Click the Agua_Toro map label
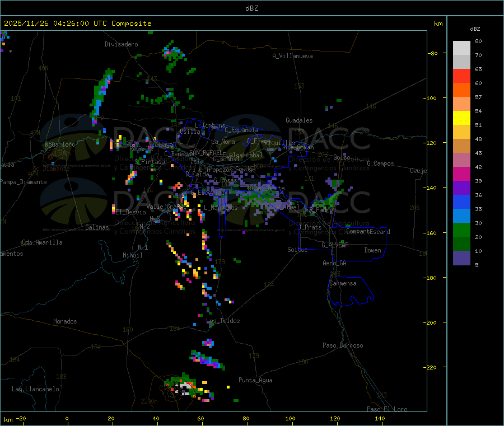The width and height of the screenshot is (504, 426). point(60,144)
